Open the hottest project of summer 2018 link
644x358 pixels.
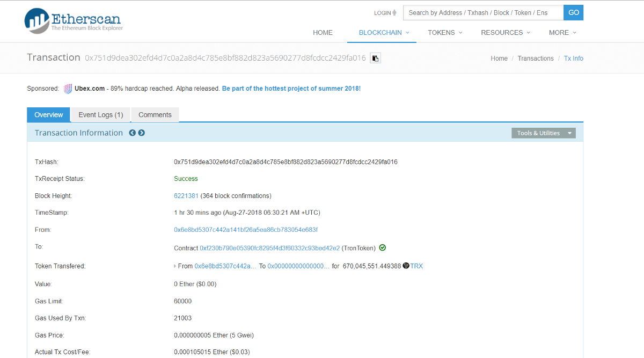291,89
